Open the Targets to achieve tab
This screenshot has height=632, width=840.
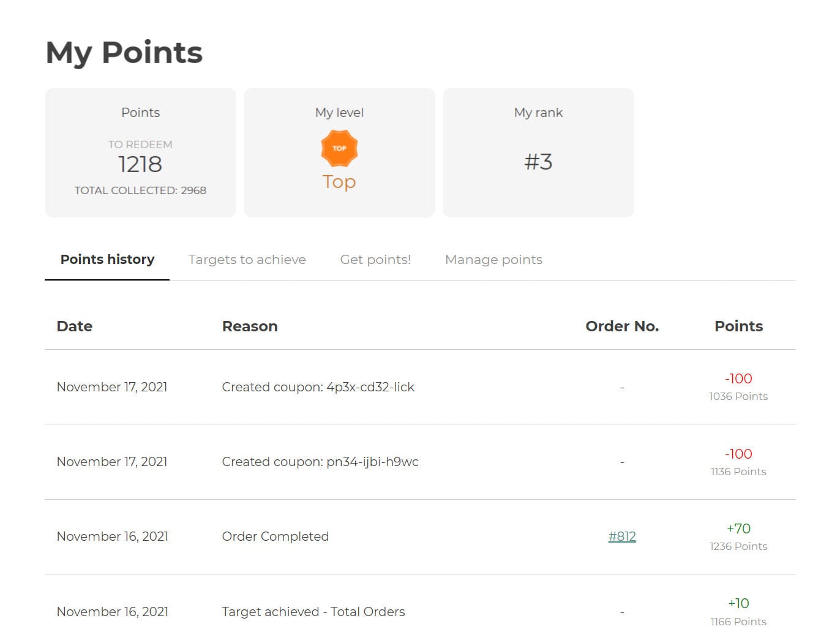pos(247,260)
